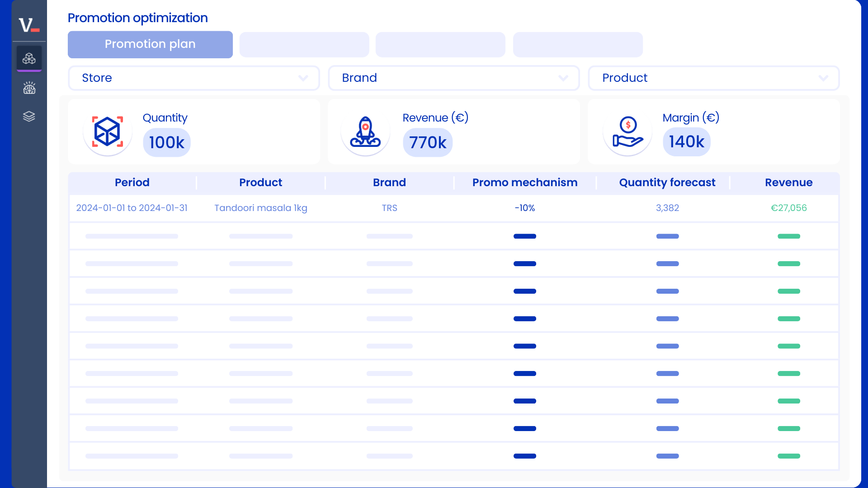Expand the Brand dropdown
Image resolution: width=868 pixels, height=488 pixels.
click(x=454, y=78)
